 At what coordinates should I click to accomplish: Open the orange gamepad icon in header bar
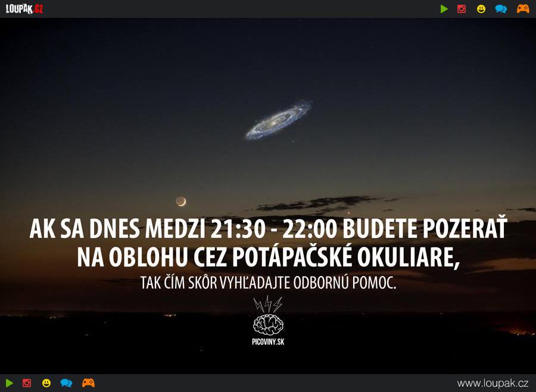[523, 9]
